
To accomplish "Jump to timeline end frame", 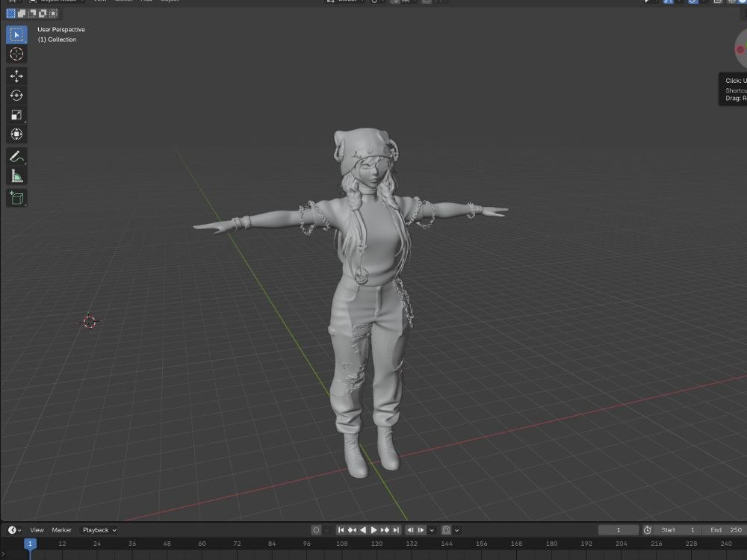I will click(x=396, y=530).
